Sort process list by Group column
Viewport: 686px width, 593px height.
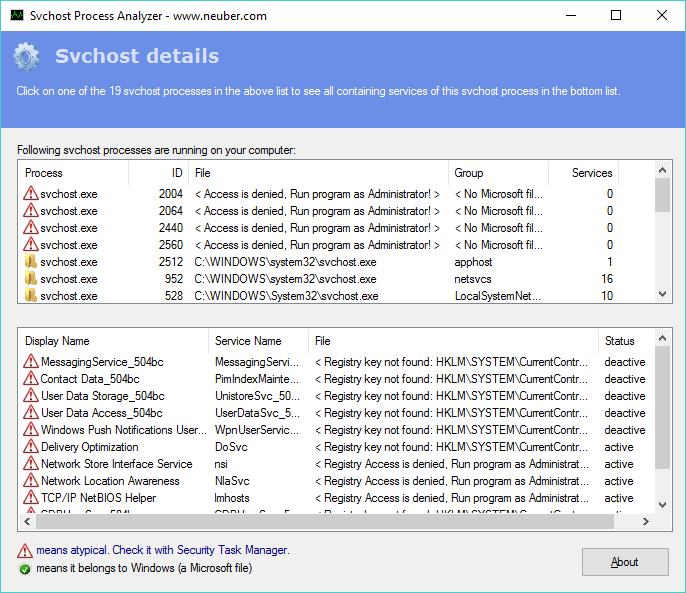[499, 173]
